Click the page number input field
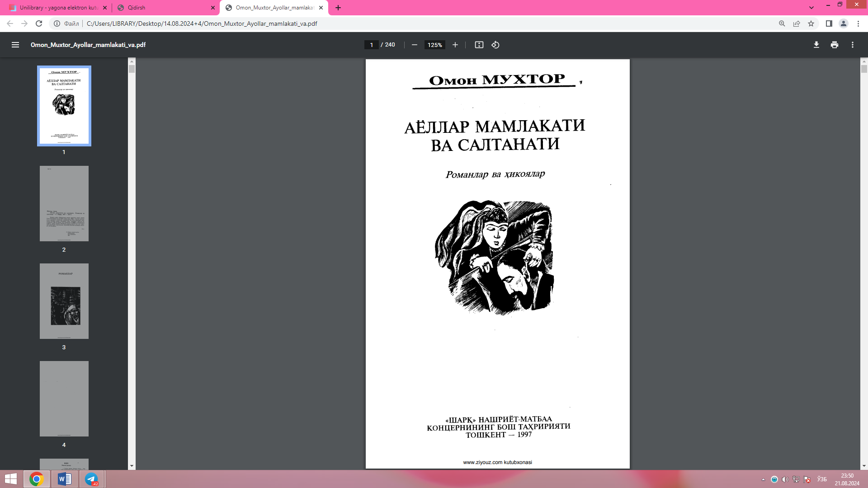 (x=371, y=45)
